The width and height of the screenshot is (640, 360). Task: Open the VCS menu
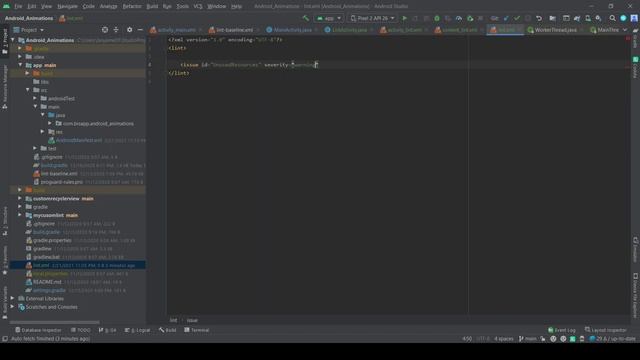(x=198, y=7)
